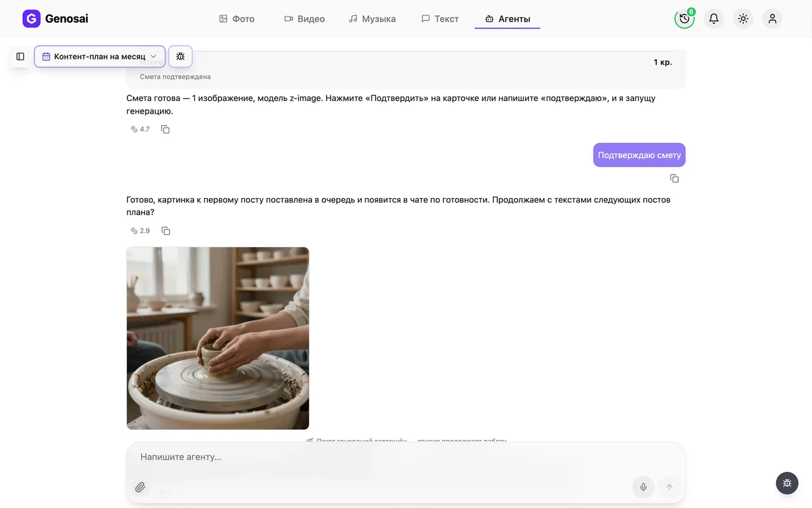Open generation history with badge 6

(684, 19)
